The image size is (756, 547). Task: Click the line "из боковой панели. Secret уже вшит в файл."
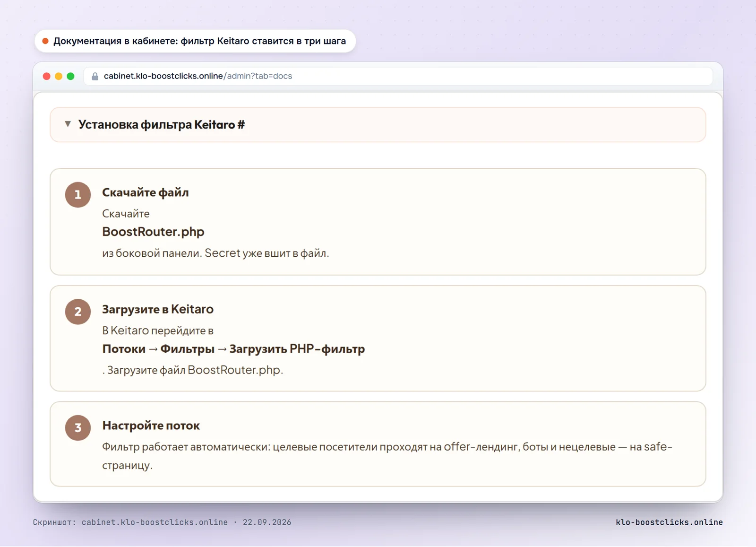point(215,253)
